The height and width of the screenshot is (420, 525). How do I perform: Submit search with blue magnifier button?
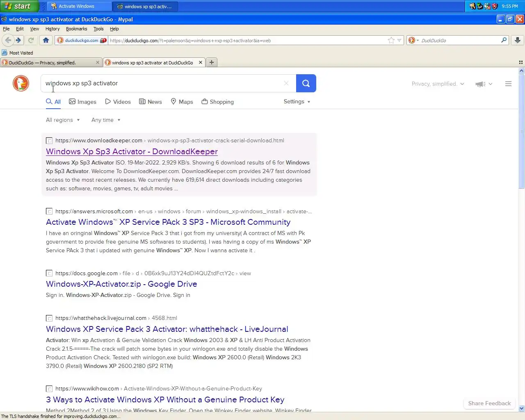click(x=306, y=83)
